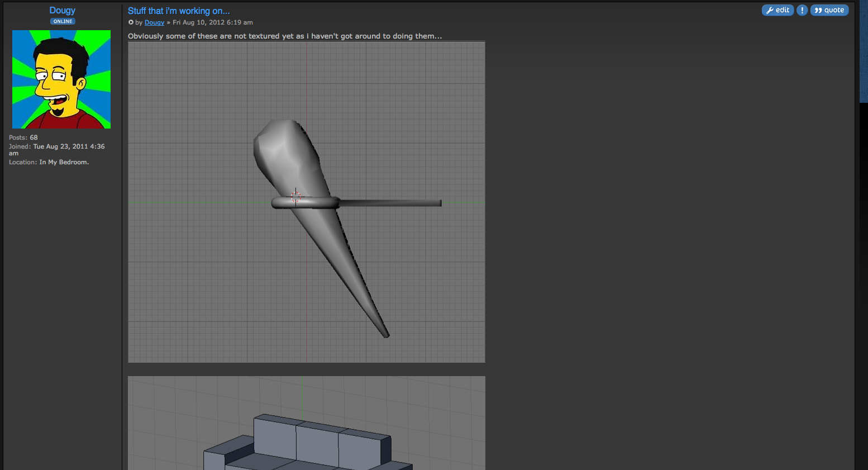Click the 'In My Bedroom.' location text
This screenshot has width=868, height=470.
tap(64, 162)
